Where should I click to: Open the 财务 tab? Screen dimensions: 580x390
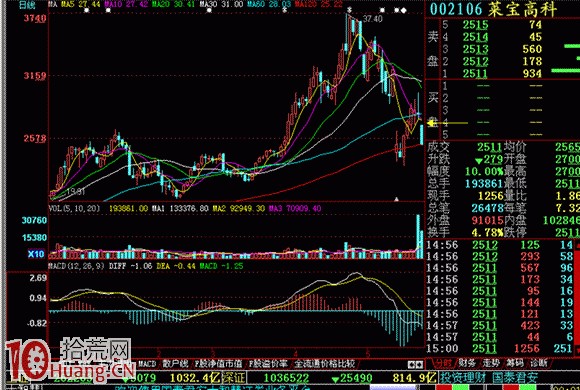pos(468,363)
